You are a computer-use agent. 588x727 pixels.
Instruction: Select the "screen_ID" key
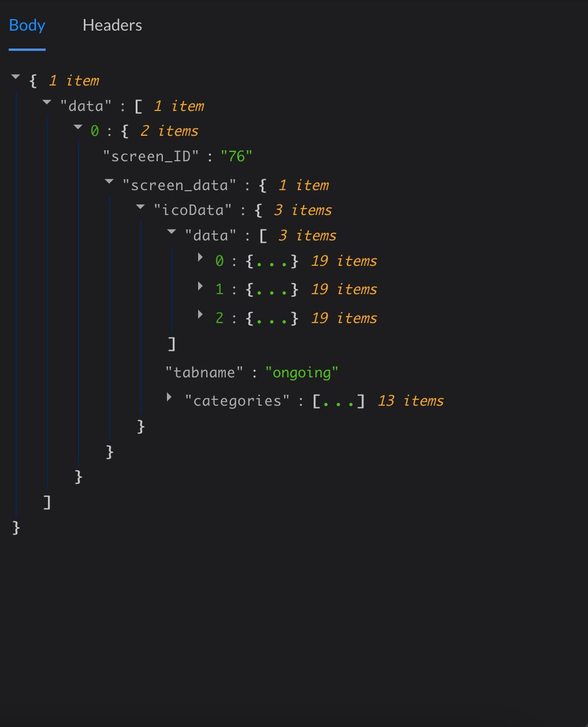coord(151,156)
